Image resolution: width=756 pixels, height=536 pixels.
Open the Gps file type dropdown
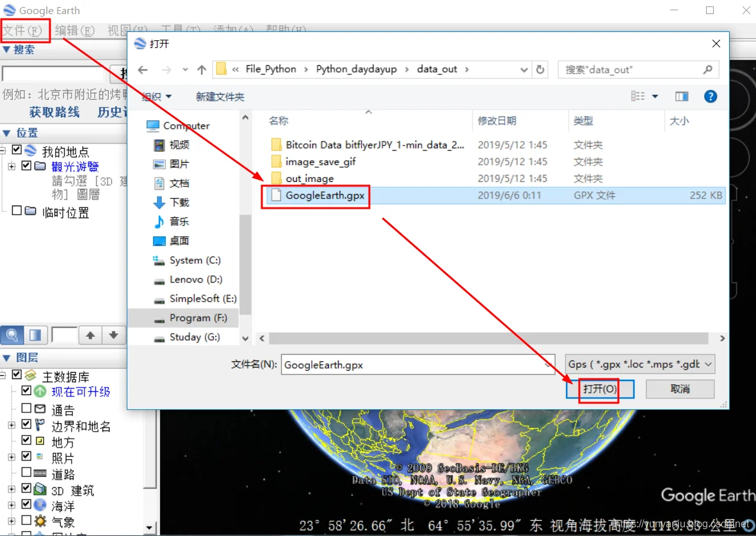[x=639, y=364]
